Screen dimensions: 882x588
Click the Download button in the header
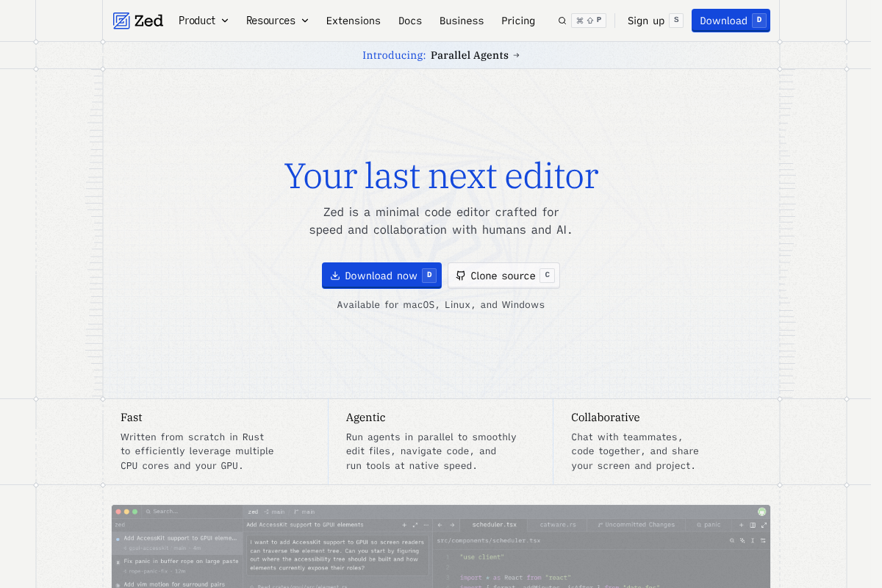click(731, 21)
